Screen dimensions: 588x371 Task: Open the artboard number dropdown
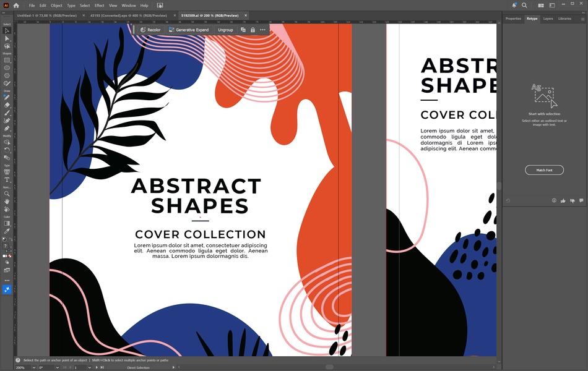(89, 368)
